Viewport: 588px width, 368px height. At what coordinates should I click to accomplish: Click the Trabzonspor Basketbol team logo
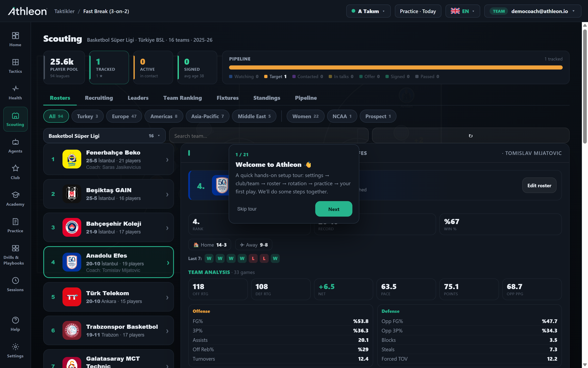click(x=72, y=330)
